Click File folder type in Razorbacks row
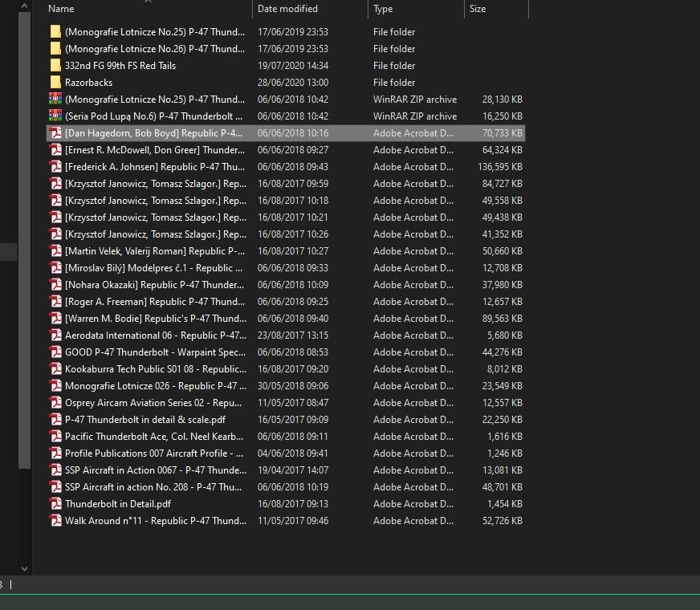This screenshot has height=610, width=700. coord(394,82)
